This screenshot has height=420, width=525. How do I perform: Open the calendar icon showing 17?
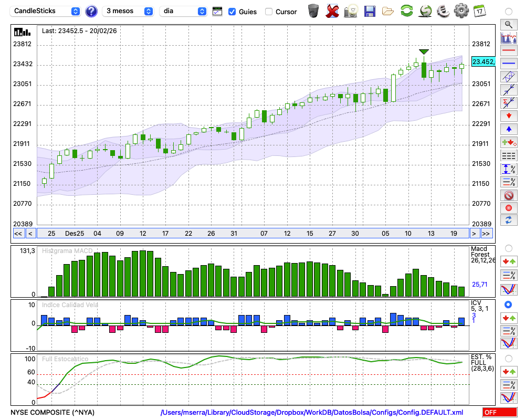point(480,11)
